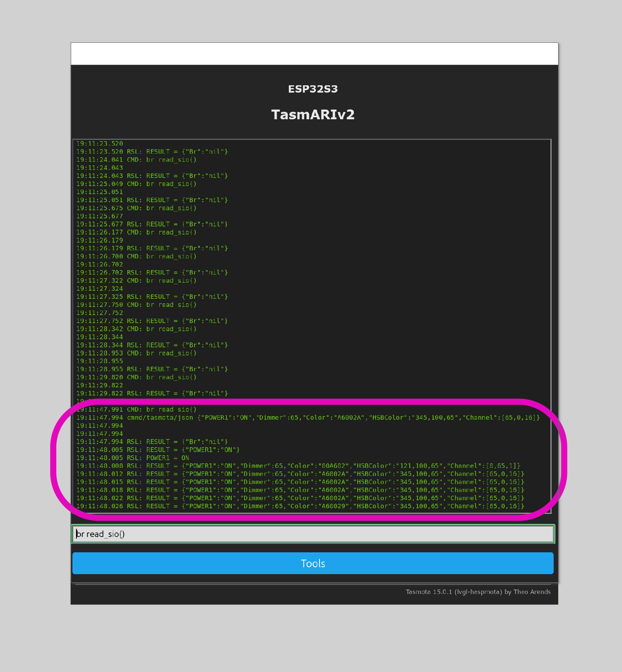This screenshot has width=622, height=672.
Task: Click the ESP32S3 heading text
Action: (x=313, y=89)
